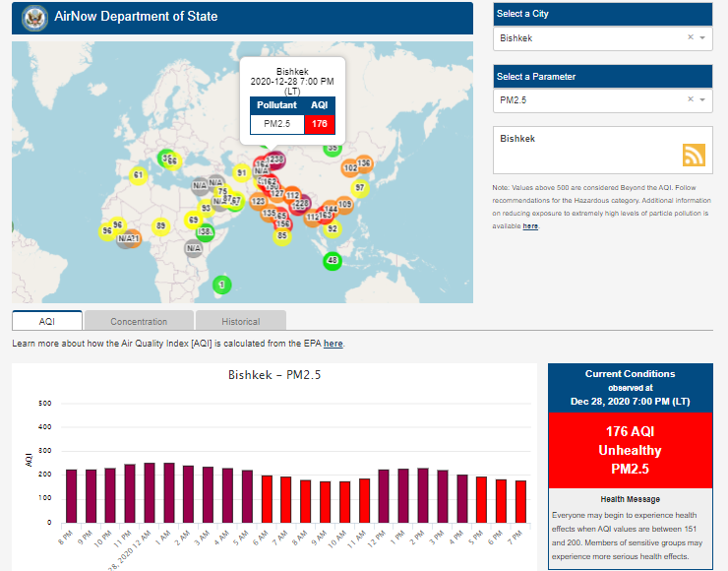Image resolution: width=728 pixels, height=571 pixels.
Task: Click the orange map marker showing 136
Action: point(363,163)
